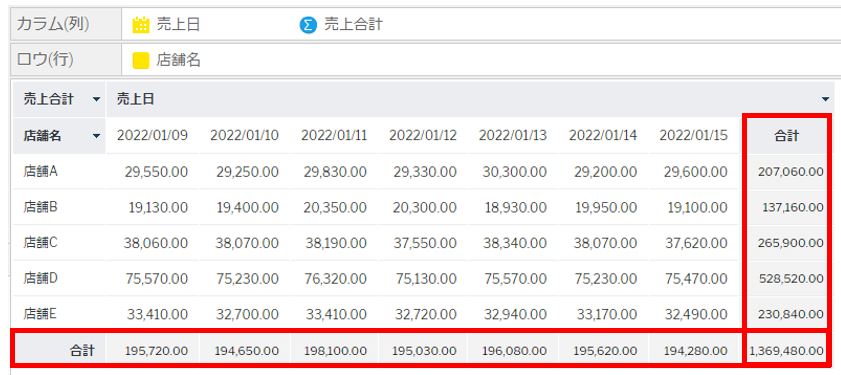Click the 2022/01/09 date column header
Image resolution: width=841 pixels, height=375 pixels.
click(153, 136)
